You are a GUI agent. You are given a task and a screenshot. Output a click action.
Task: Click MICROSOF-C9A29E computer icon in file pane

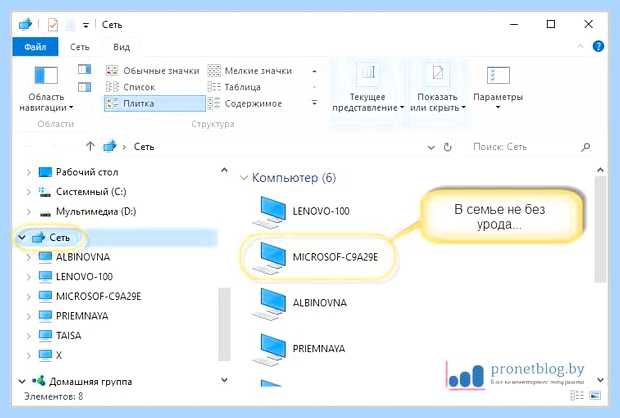269,258
